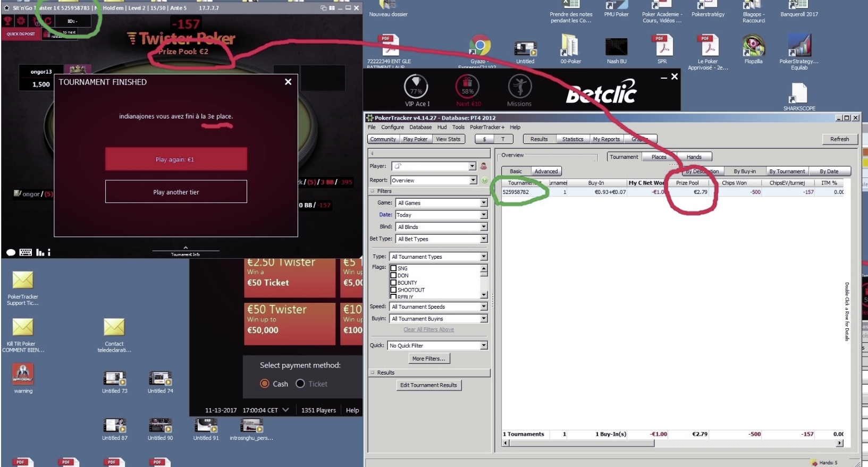The image size is (868, 467).
Task: Check the SNG flag checkbox
Action: [394, 268]
